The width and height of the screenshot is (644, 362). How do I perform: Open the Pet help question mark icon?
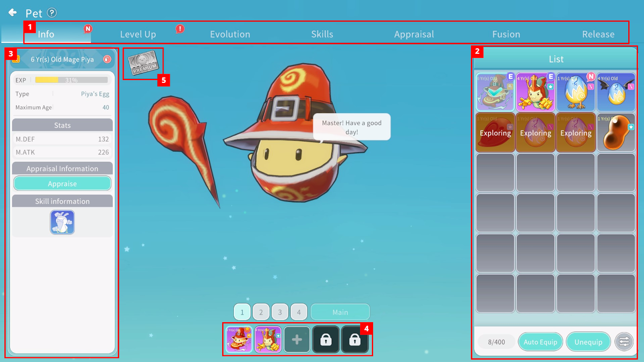(52, 13)
